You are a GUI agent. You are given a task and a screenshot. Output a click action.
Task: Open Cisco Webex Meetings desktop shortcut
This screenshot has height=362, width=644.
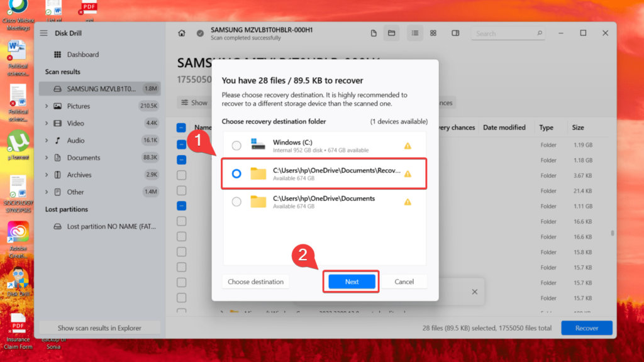(18, 11)
